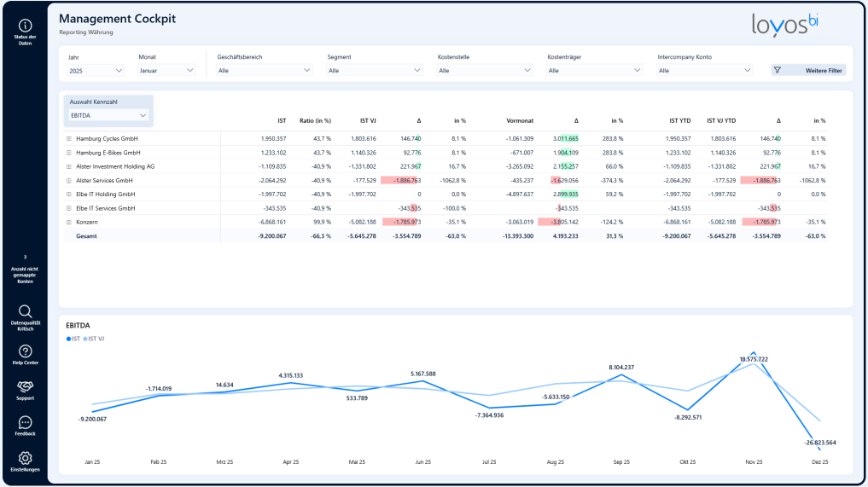The height and width of the screenshot is (487, 868).
Task: Click the Vormonat column header
Action: coord(520,120)
